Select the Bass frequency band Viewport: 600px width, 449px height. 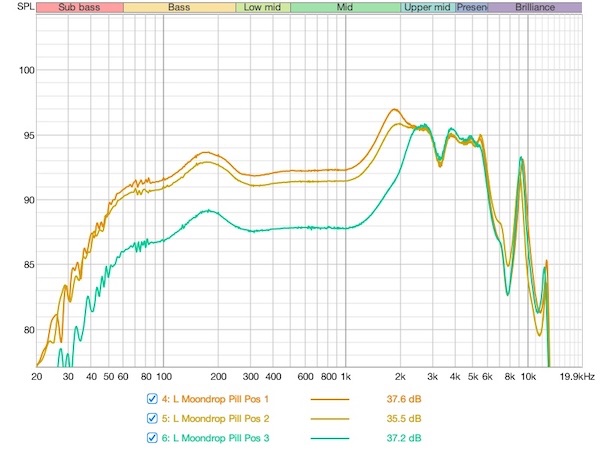pos(179,7)
